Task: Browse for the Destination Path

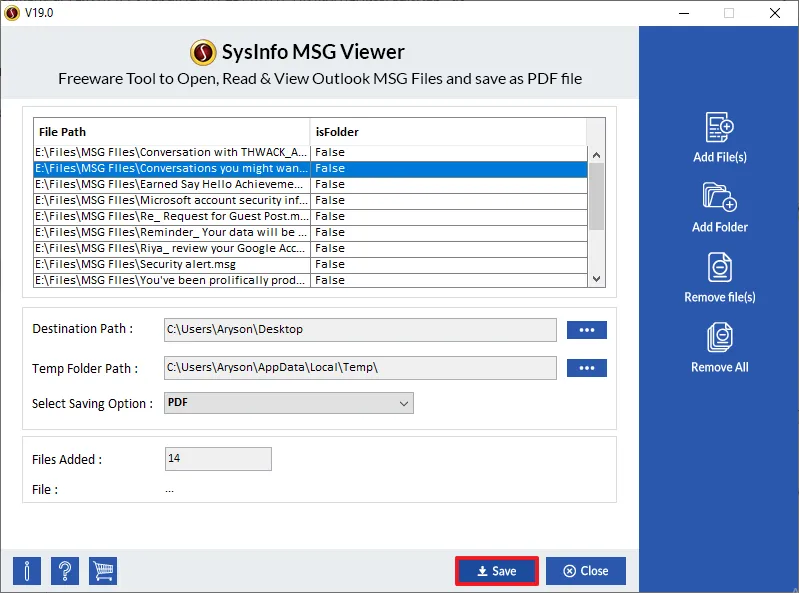Action: (586, 330)
